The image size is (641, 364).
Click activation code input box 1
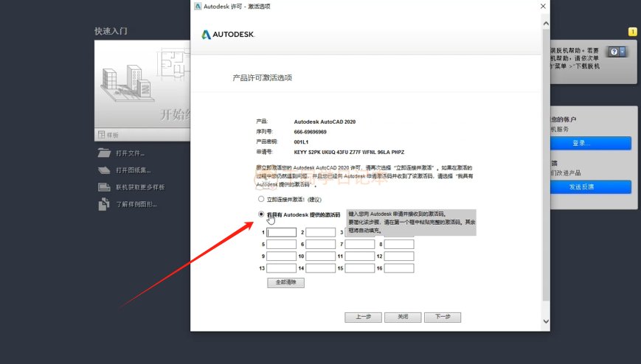click(281, 232)
